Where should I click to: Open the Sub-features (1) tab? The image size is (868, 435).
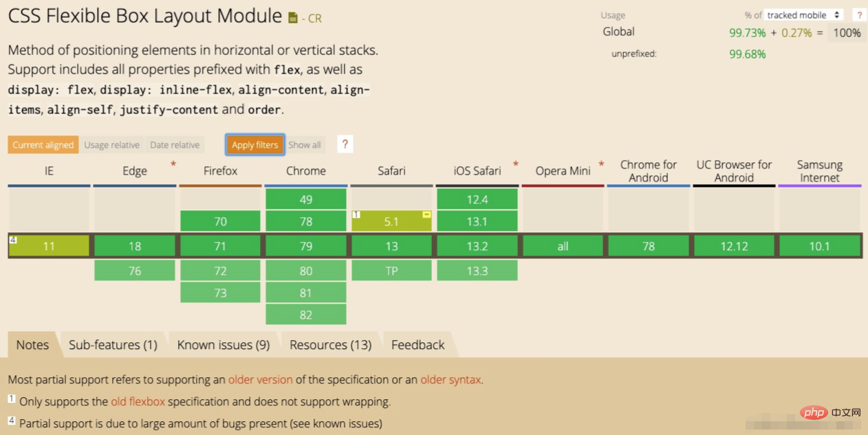pyautogui.click(x=113, y=345)
